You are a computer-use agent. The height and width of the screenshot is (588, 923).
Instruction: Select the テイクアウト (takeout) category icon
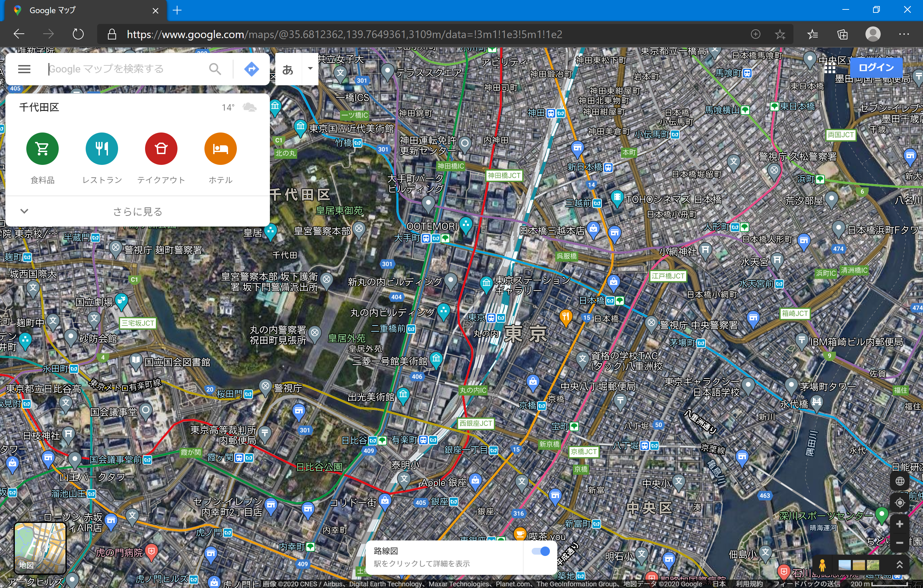pos(161,149)
